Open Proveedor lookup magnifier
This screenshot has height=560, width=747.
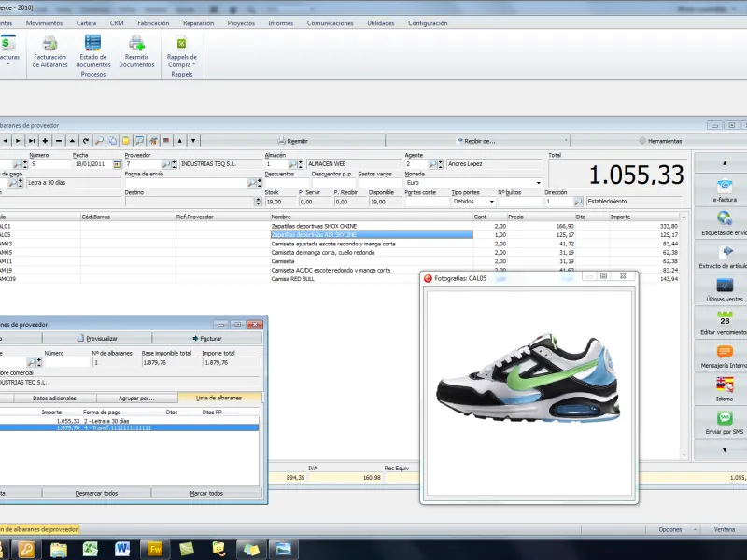tap(166, 164)
